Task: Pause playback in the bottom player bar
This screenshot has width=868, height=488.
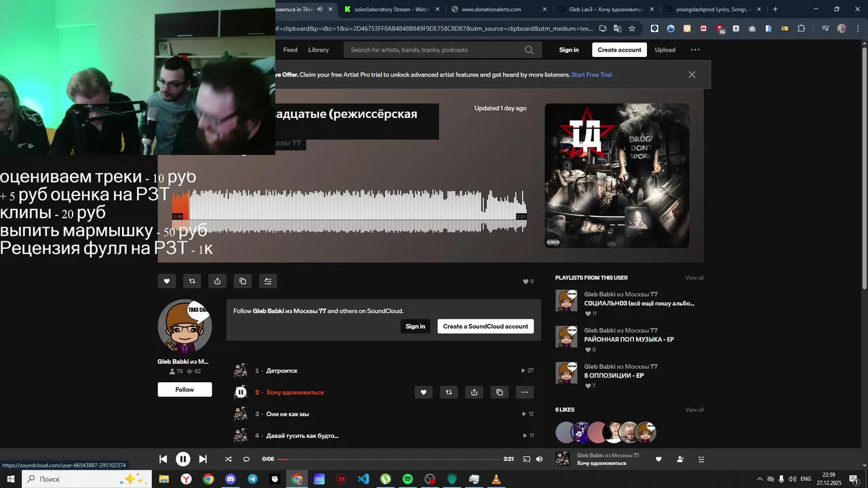Action: pos(183,459)
